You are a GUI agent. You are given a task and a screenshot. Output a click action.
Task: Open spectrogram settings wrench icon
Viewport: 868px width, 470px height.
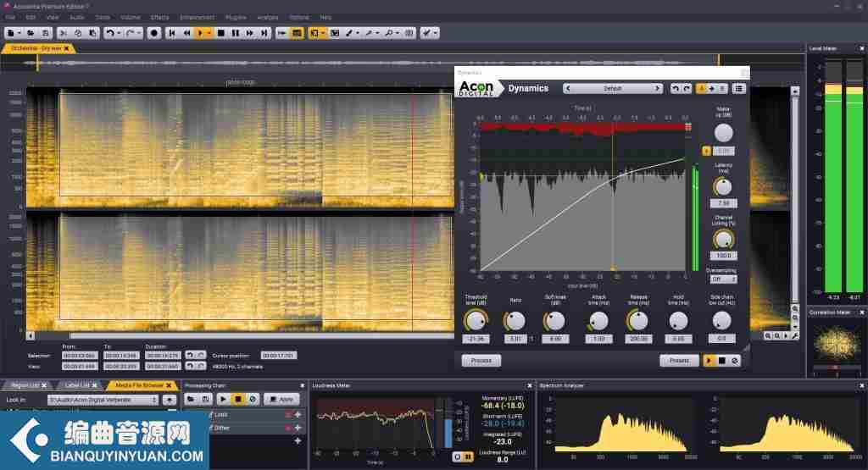pos(795,335)
